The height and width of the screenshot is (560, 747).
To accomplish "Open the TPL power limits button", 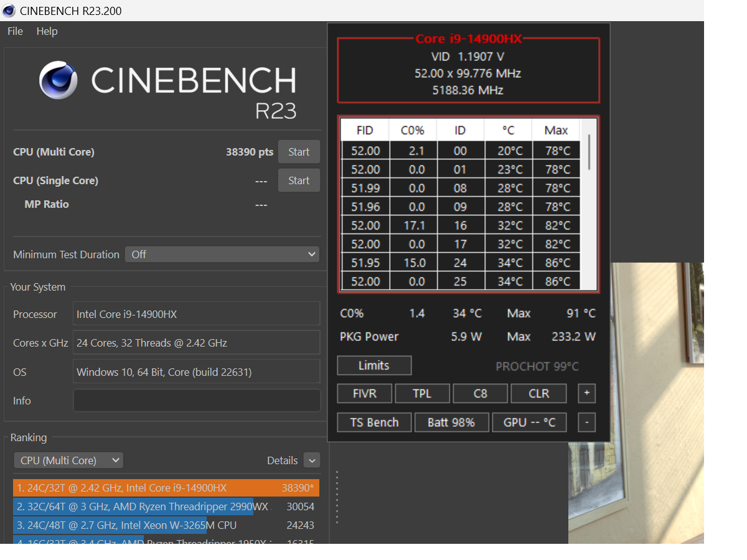I will click(422, 393).
